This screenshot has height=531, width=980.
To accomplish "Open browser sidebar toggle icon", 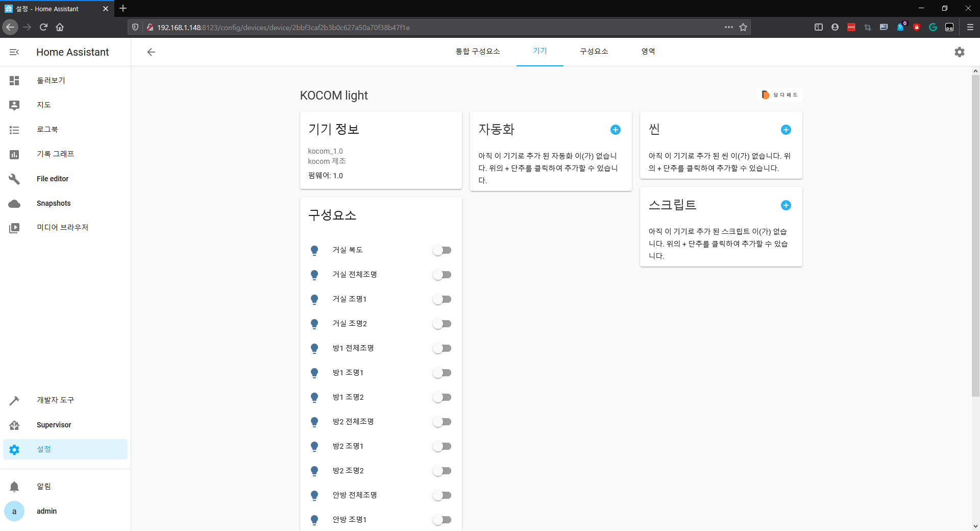I will [819, 27].
